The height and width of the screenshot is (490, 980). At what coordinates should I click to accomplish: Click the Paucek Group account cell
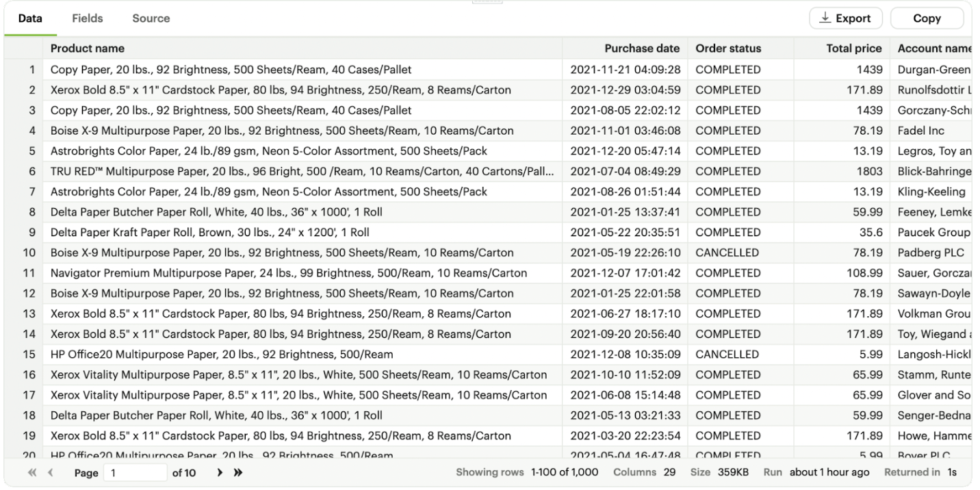coord(931,232)
